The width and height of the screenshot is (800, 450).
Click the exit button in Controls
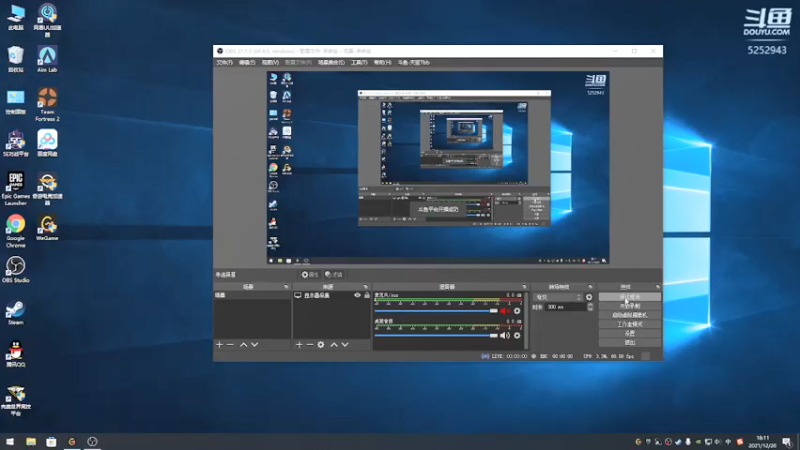tap(630, 343)
